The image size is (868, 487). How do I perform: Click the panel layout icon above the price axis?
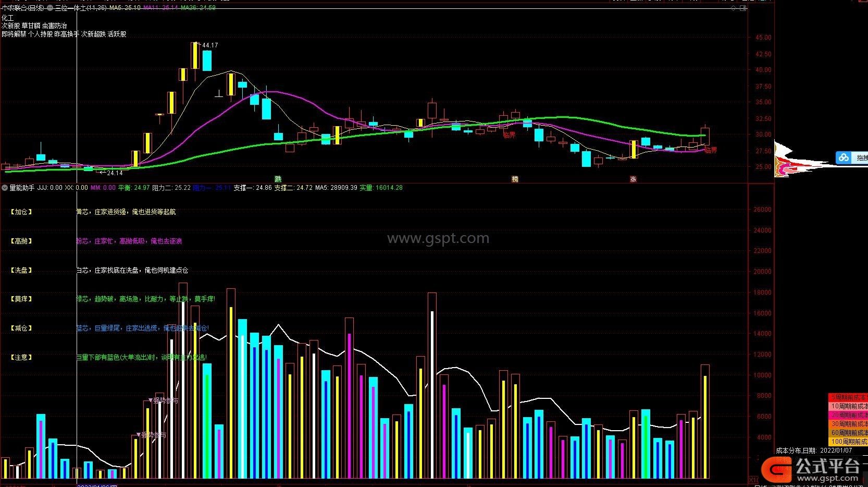pyautogui.click(x=743, y=8)
